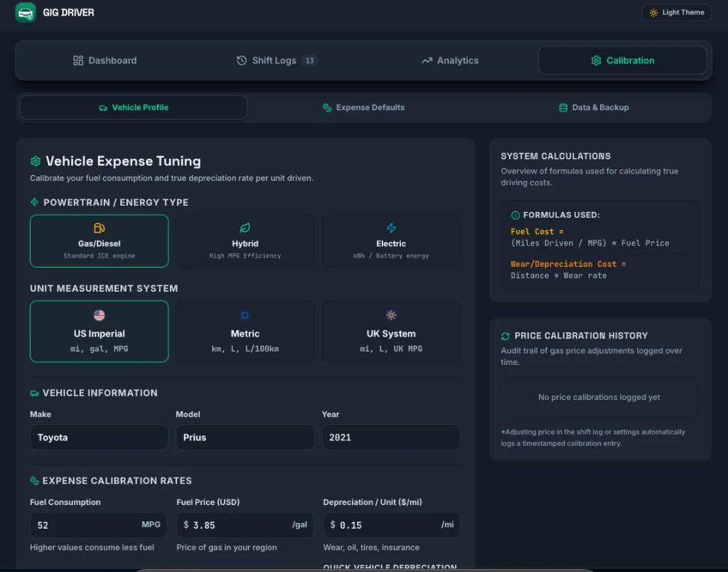This screenshot has height=572, width=728.
Task: Open the Calibration tab
Action: tap(623, 60)
